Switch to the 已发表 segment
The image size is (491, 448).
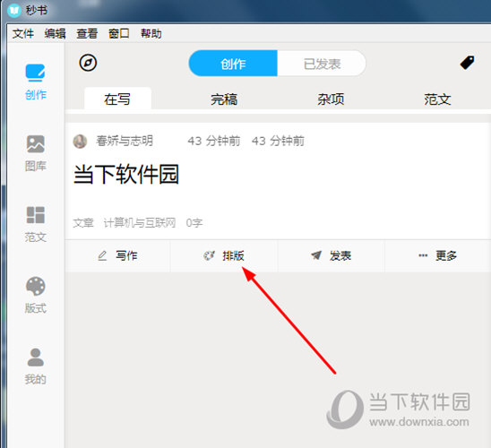[x=322, y=64]
